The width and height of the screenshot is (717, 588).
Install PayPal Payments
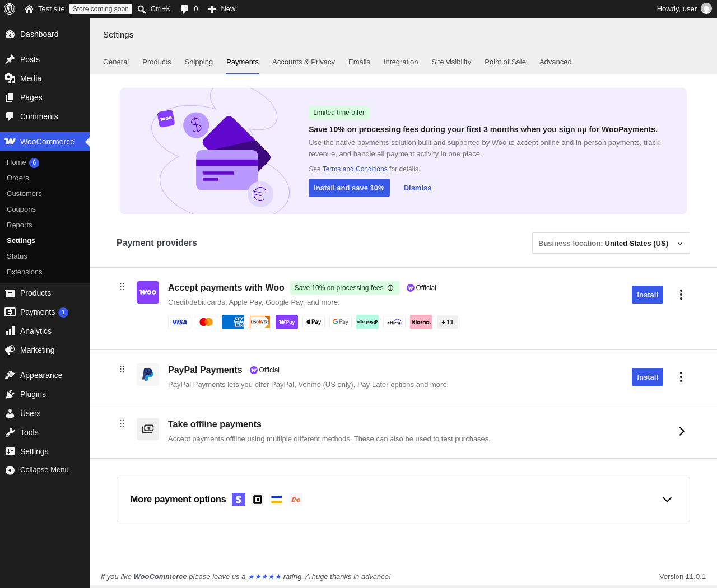pos(648,377)
